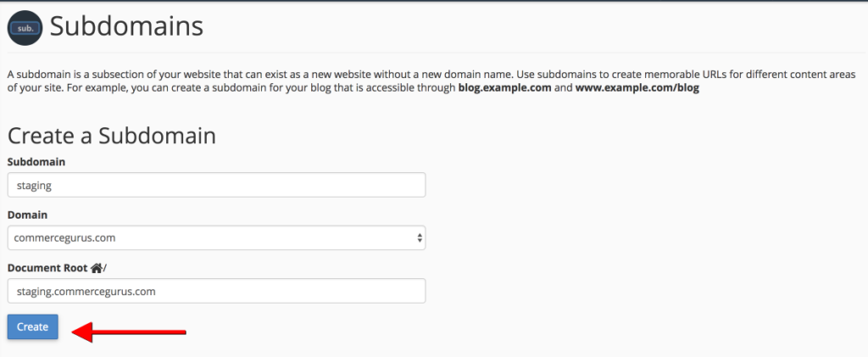This screenshot has height=357, width=868.
Task: Focus the Document Root input field
Action: tap(216, 291)
